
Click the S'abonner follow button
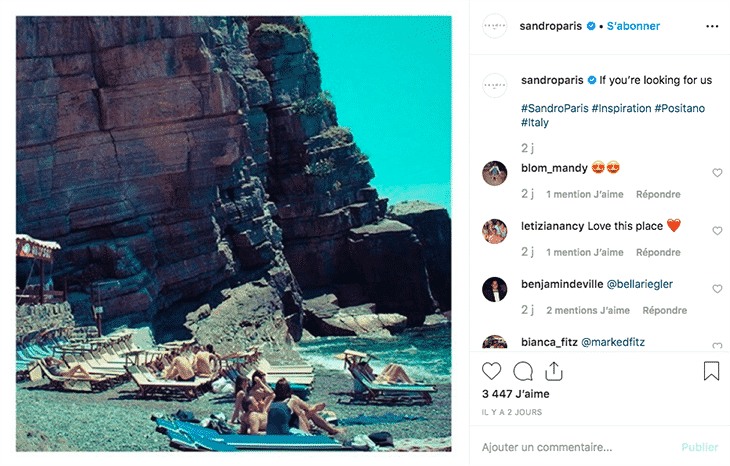(633, 26)
